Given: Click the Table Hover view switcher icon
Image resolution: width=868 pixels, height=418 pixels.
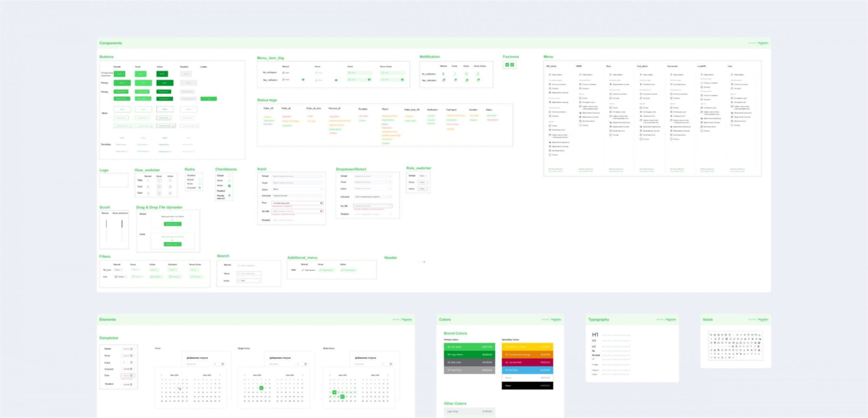Looking at the screenshot, I should [159, 181].
